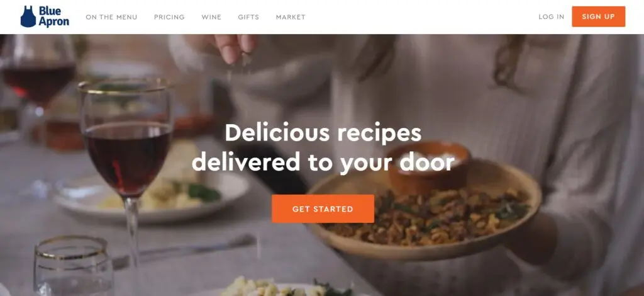The height and width of the screenshot is (296, 644).
Task: Click the gold-rimmed empty glass
Action: coord(73,266)
